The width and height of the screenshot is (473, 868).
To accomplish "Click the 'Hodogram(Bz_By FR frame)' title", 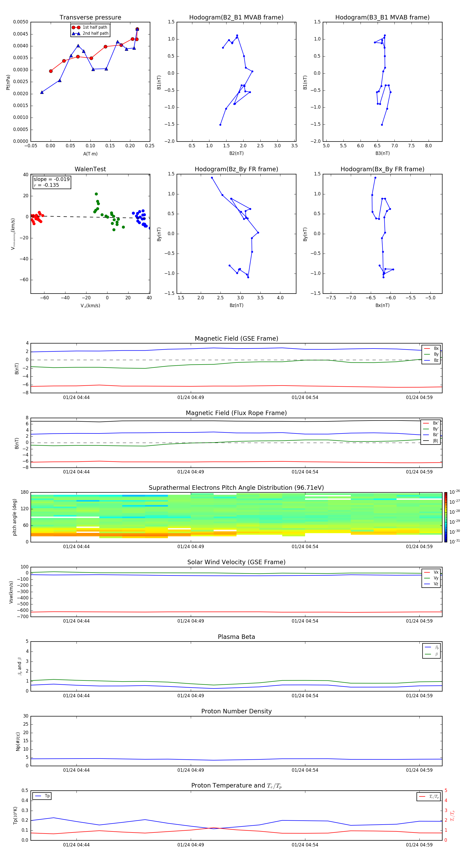I will click(236, 169).
